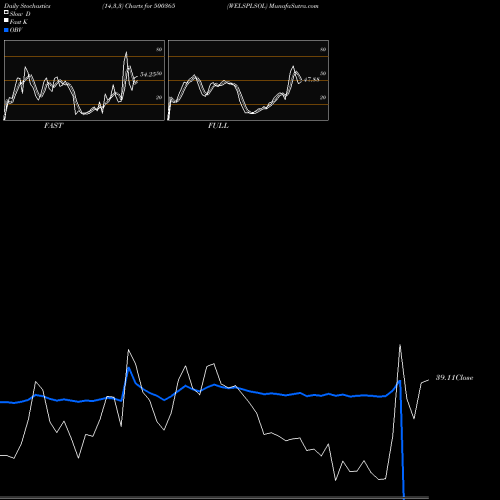Image resolution: width=500 pixels, height=500 pixels.
Task: Click the 54.23 value in FAST chart
Action: pyautogui.click(x=148, y=74)
